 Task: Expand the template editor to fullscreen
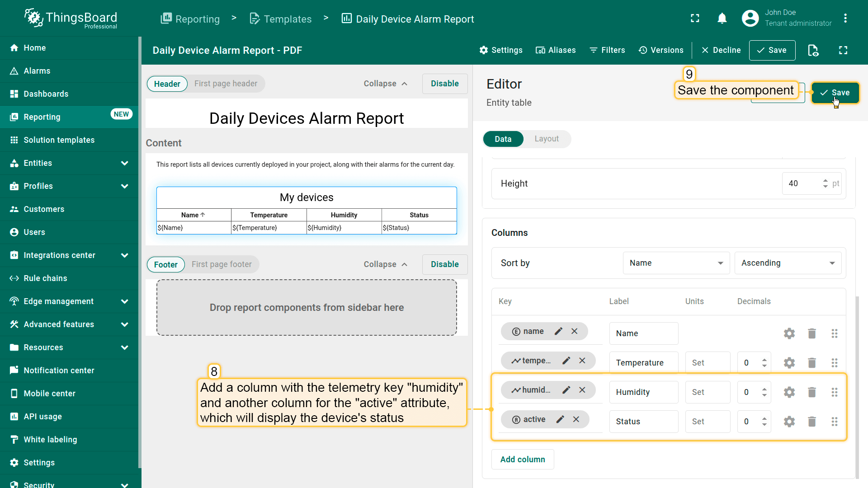tap(843, 50)
